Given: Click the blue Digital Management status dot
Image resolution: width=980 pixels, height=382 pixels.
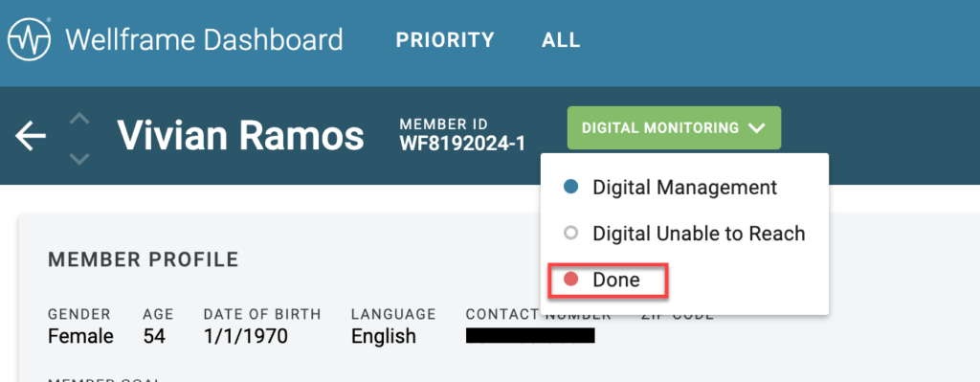Looking at the screenshot, I should coord(570,187).
